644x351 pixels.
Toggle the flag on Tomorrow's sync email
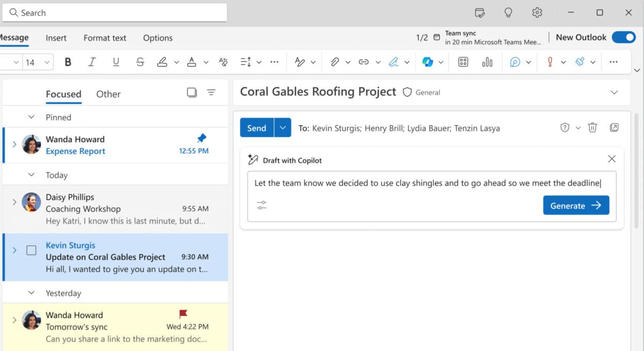183,314
